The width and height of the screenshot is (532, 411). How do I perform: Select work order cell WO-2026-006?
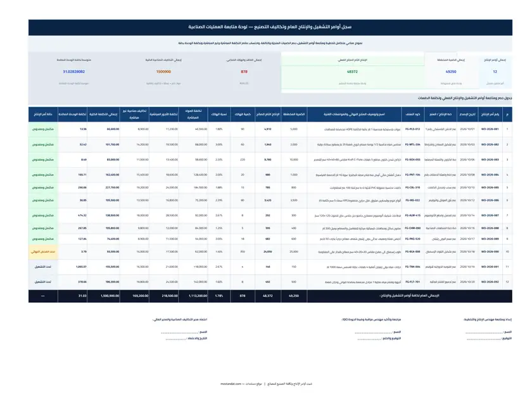tap(490, 200)
